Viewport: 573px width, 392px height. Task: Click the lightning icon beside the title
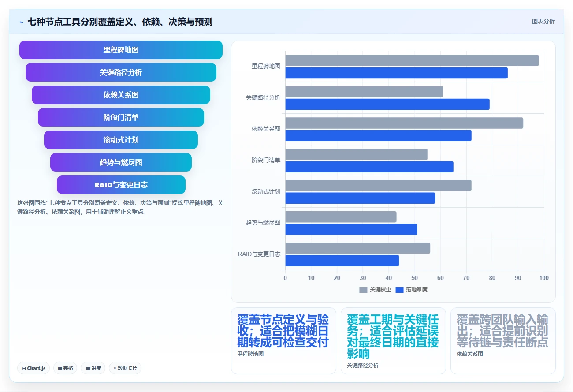(21, 22)
